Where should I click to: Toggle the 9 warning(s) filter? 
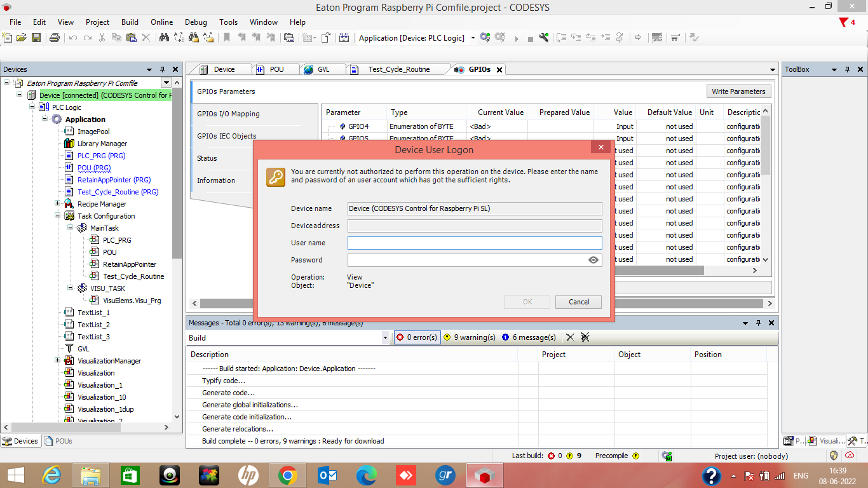[x=469, y=337]
